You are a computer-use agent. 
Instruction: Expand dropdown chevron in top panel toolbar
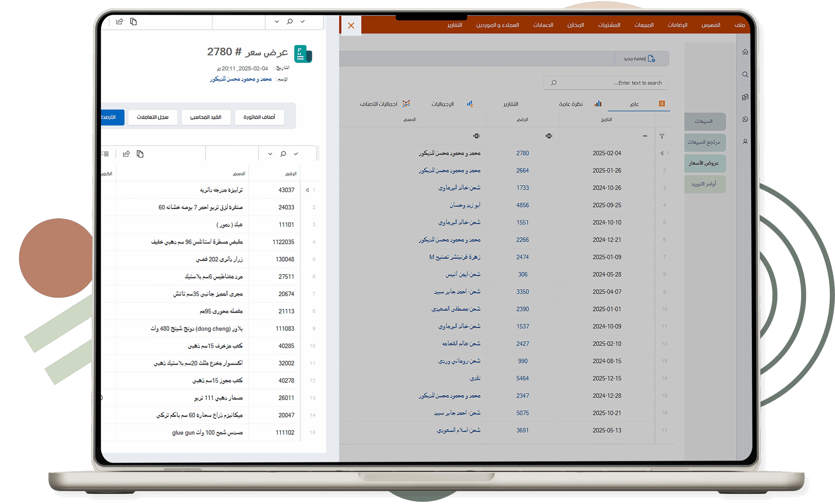tap(277, 22)
